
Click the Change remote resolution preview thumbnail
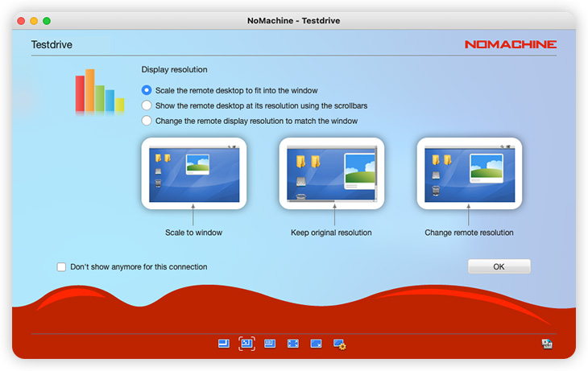tap(469, 173)
